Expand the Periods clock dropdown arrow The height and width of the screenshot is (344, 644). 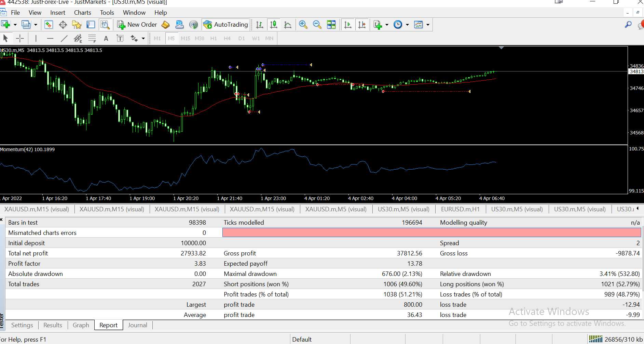(x=407, y=25)
